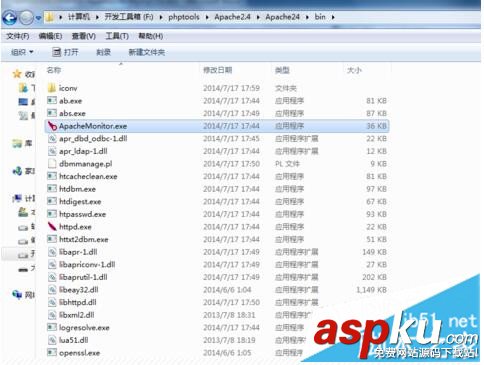
Task: Click 新建文件夹 toolbar button
Action: (147, 52)
